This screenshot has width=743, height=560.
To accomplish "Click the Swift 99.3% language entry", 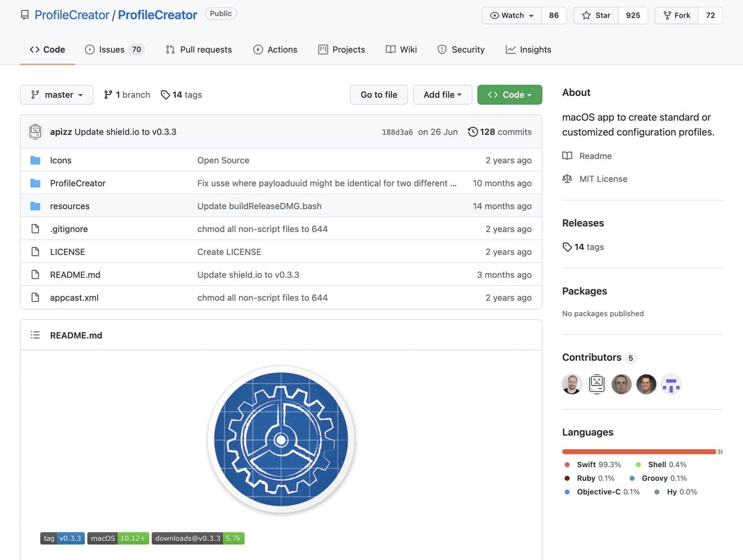I will 593,465.
